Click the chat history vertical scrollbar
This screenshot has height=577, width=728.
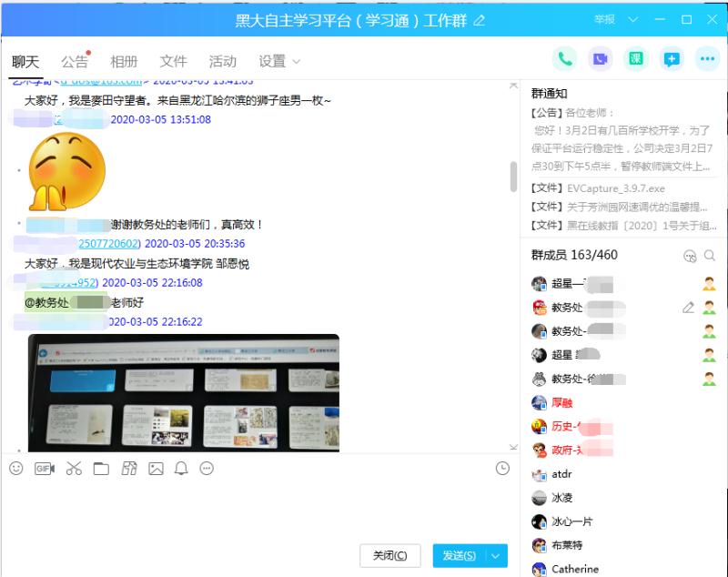tap(513, 177)
